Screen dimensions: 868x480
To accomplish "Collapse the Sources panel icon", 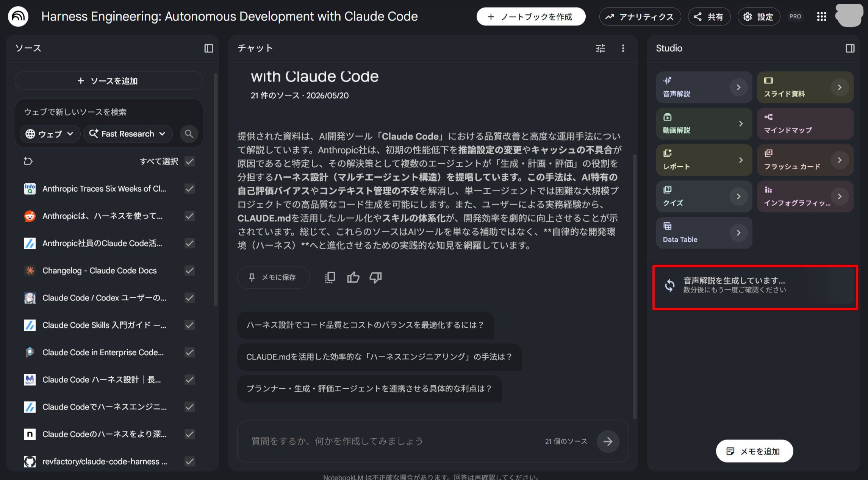I will (x=209, y=48).
